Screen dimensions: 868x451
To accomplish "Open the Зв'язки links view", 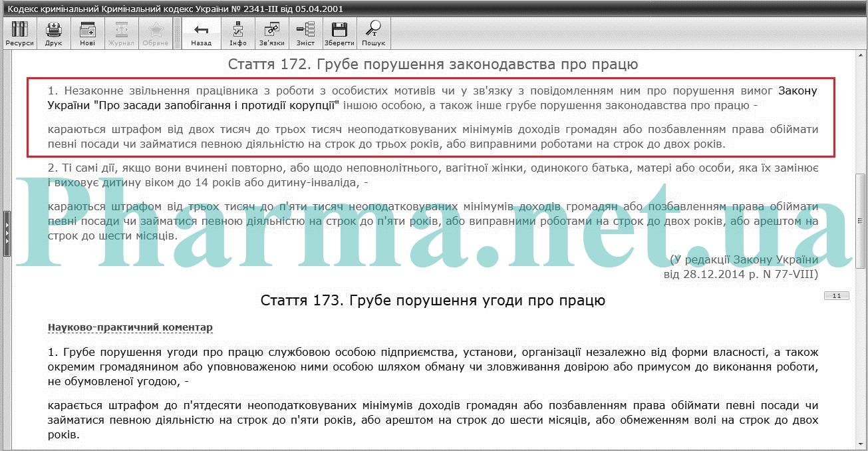I will [x=272, y=33].
